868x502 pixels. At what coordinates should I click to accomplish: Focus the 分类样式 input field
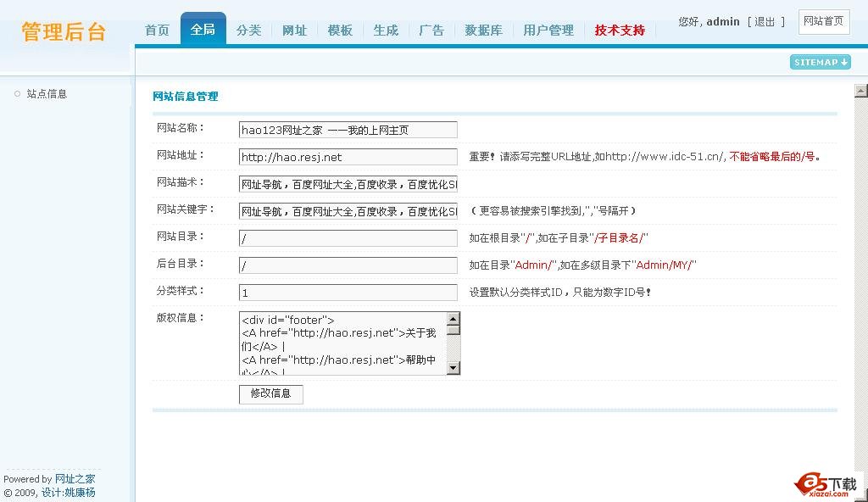click(x=348, y=293)
